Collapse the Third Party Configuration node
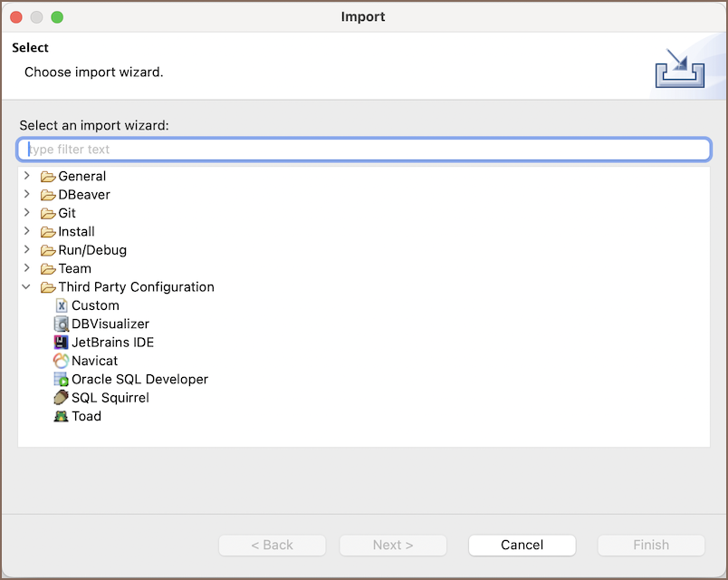Screen dimensions: 728x580 click(x=27, y=287)
